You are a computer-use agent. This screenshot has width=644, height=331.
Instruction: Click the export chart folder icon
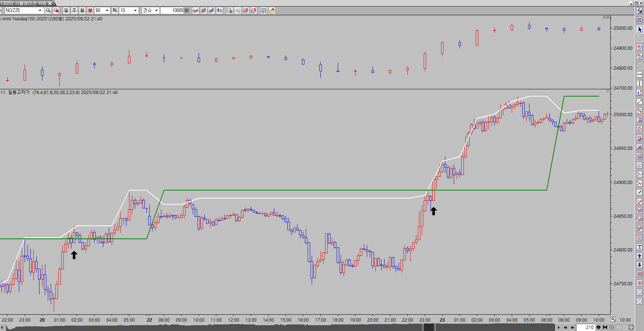coord(272,11)
